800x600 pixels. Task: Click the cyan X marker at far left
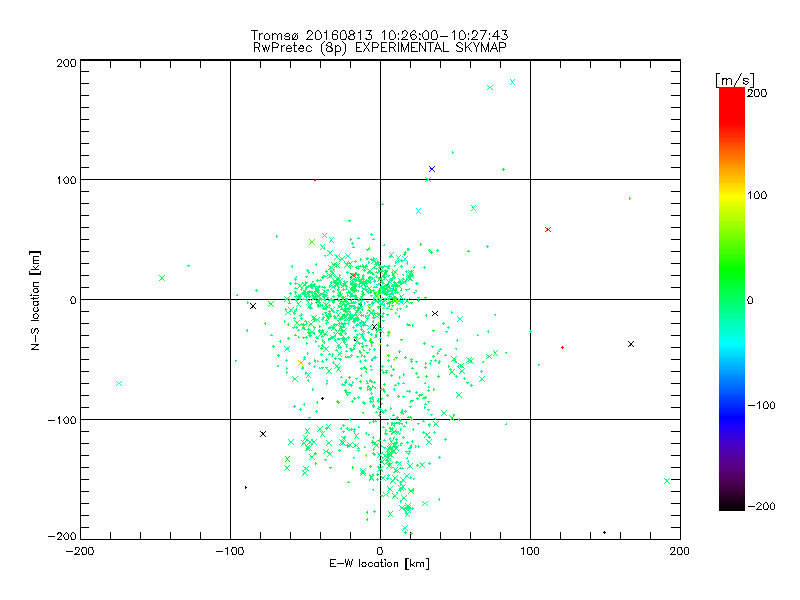(119, 384)
